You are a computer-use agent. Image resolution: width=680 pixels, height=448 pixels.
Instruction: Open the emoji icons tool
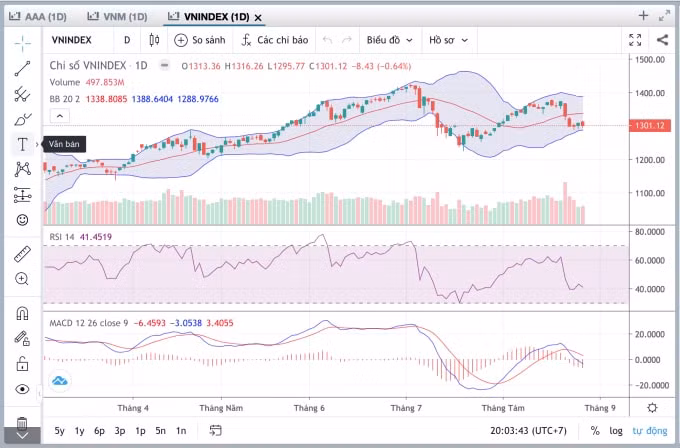coord(22,220)
